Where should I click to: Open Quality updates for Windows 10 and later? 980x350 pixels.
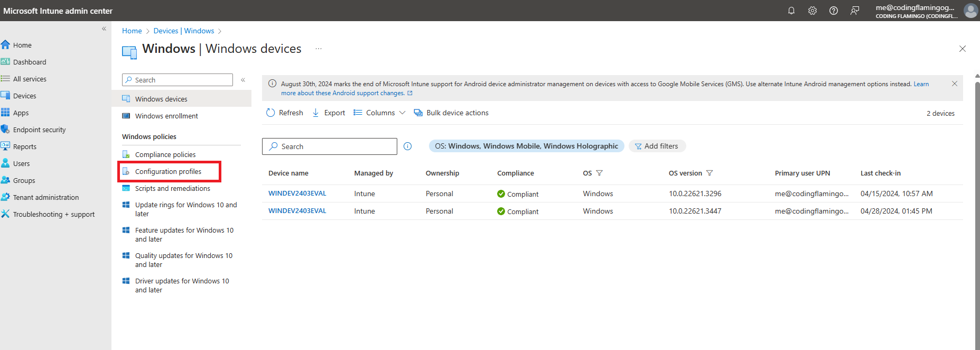(183, 260)
